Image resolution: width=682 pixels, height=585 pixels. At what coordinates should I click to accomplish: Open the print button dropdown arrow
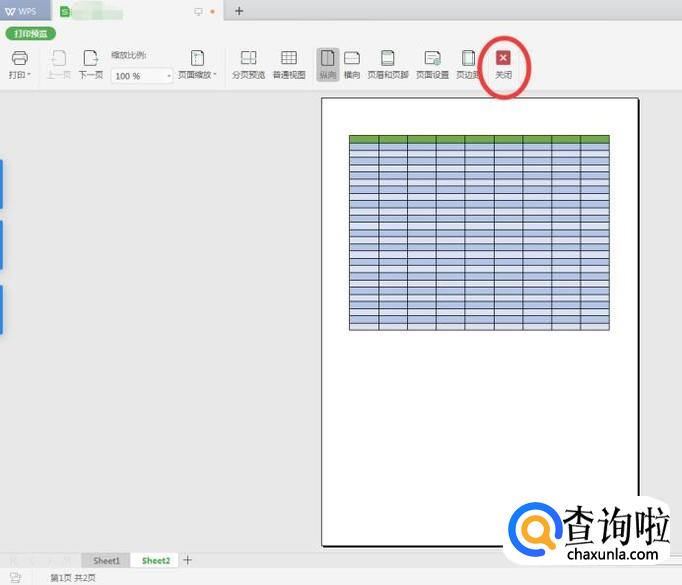29,75
